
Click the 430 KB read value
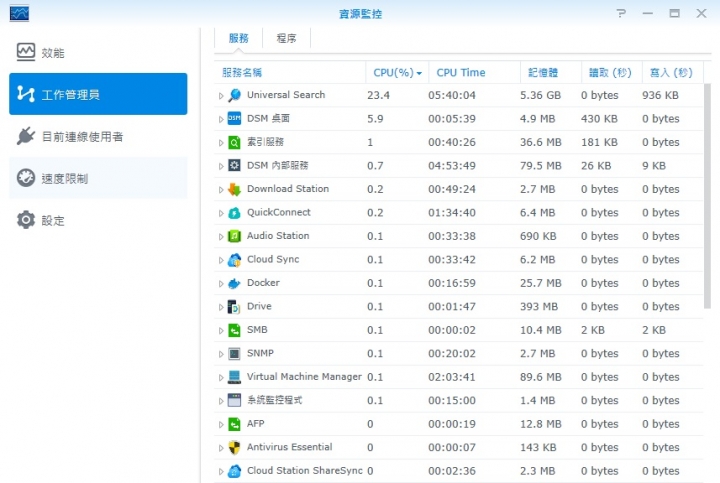599,119
